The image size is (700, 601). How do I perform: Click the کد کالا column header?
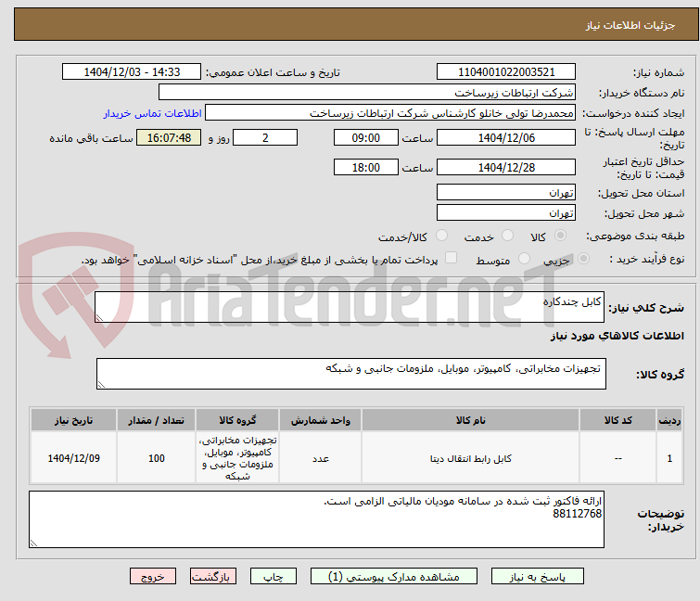(x=617, y=420)
